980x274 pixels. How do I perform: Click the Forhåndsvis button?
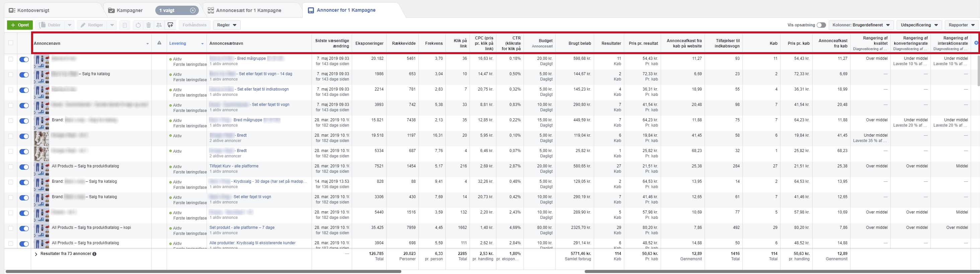[x=194, y=25]
